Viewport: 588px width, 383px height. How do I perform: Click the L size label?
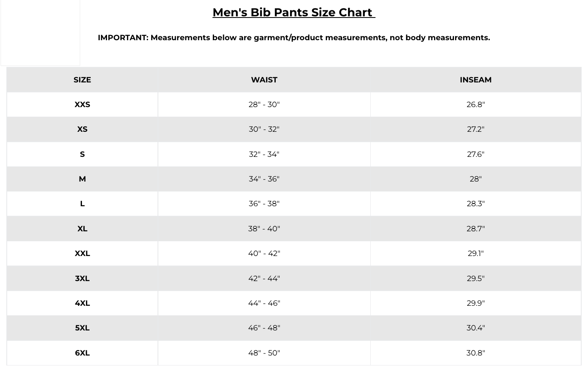(82, 203)
